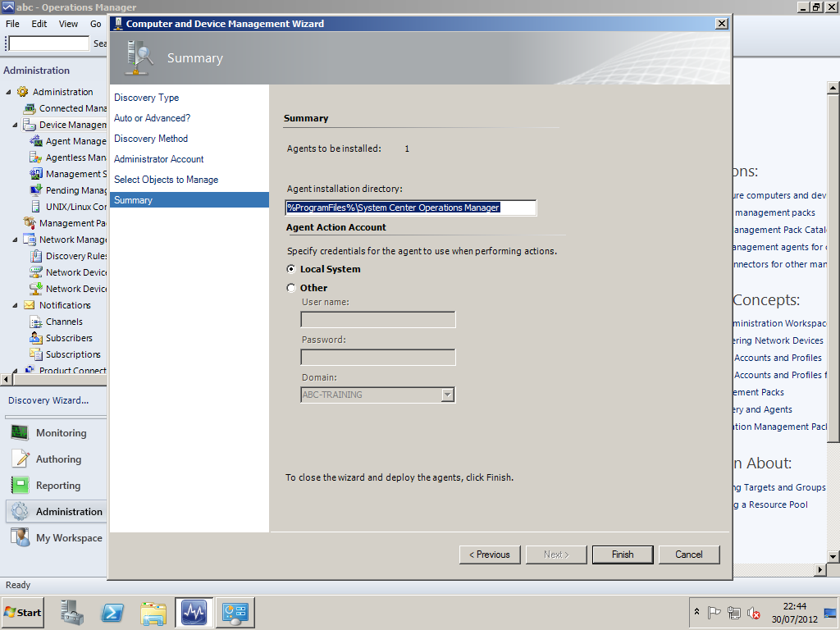
Task: Click the Agent Managed icon
Action: tap(36, 141)
